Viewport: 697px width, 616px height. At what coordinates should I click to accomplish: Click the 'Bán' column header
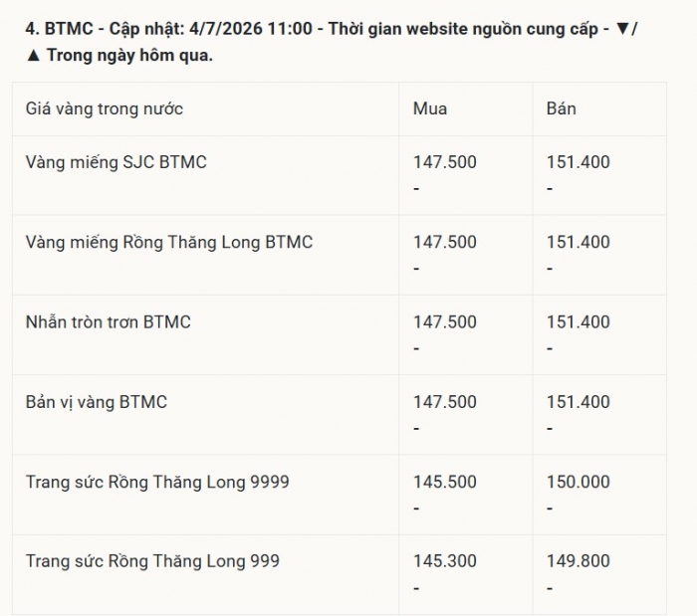point(561,108)
